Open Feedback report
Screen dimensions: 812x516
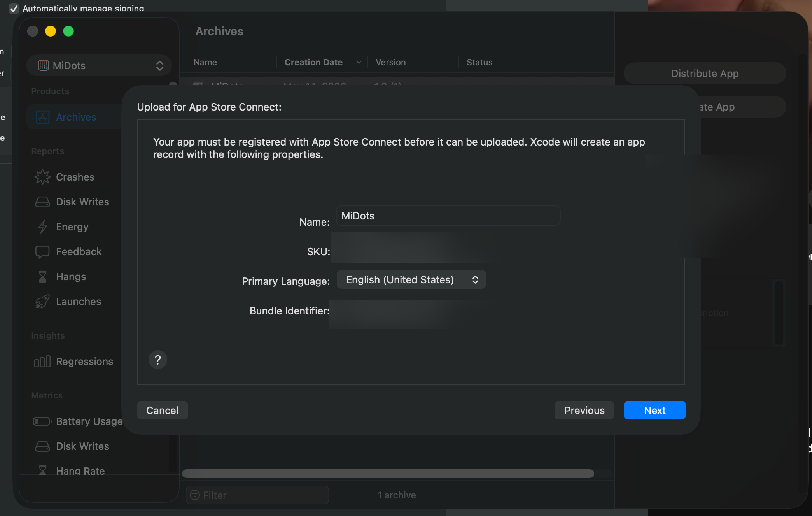(79, 251)
